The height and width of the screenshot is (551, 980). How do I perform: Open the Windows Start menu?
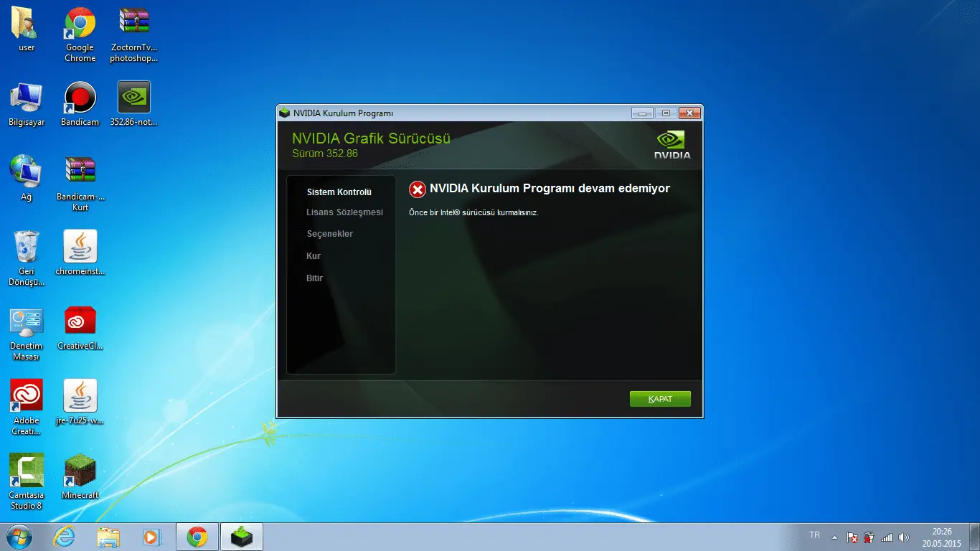(19, 537)
